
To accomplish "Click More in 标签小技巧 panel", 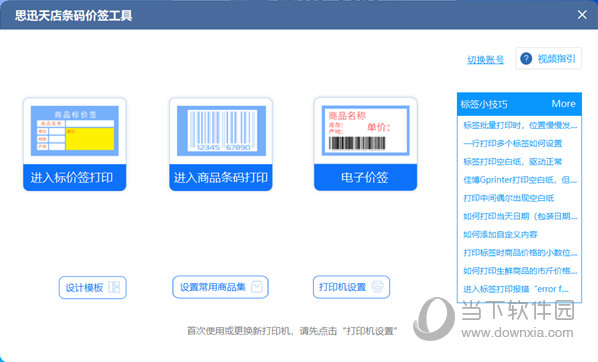I will tap(563, 104).
